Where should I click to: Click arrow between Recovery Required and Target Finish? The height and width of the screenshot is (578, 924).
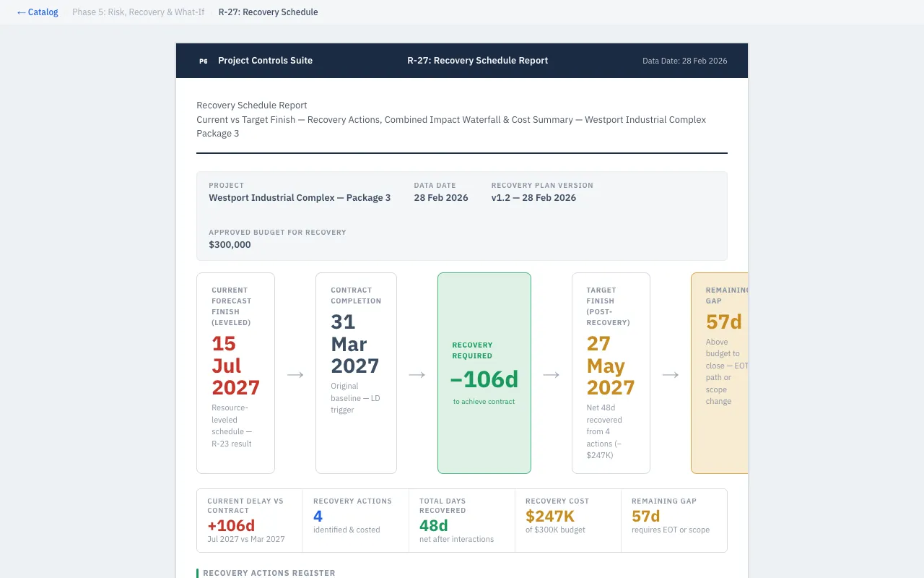[552, 374]
